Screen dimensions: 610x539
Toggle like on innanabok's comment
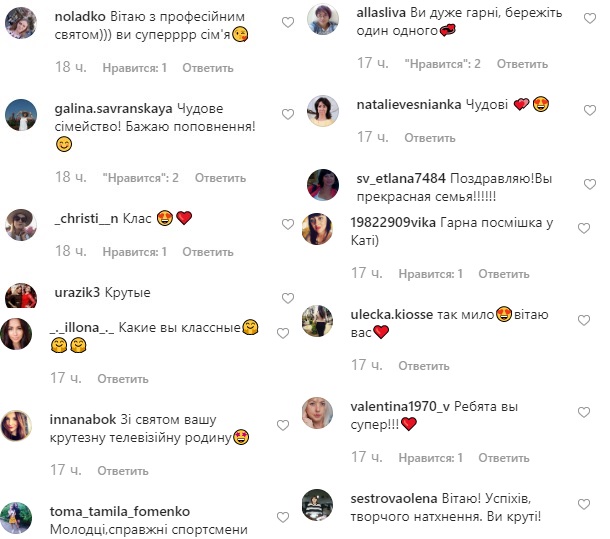click(x=282, y=426)
